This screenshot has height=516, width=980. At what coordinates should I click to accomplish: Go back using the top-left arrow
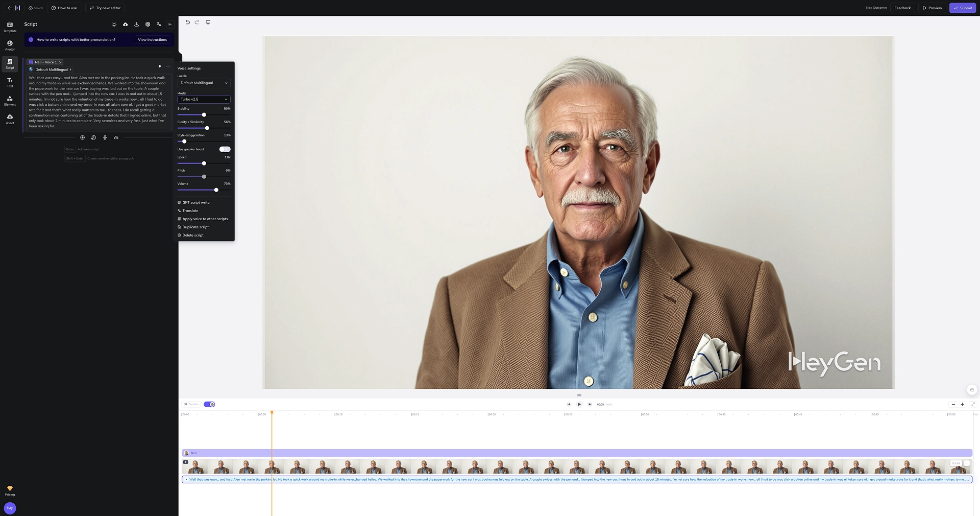click(x=10, y=8)
